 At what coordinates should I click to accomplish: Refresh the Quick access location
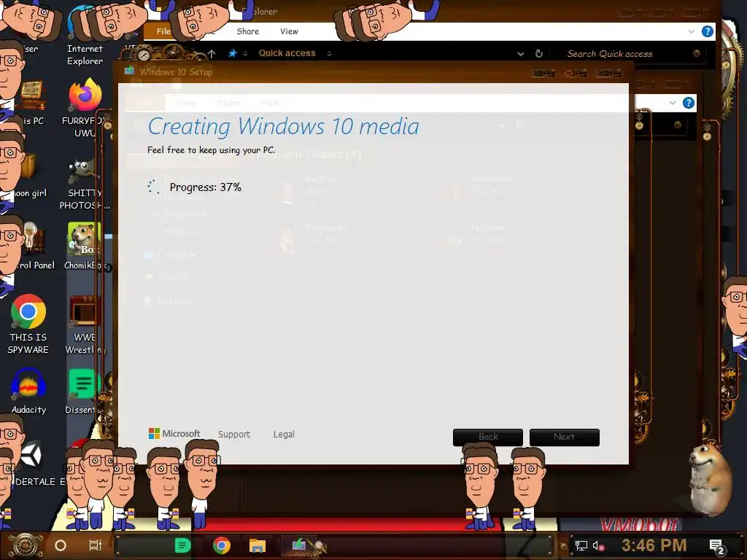coord(539,54)
